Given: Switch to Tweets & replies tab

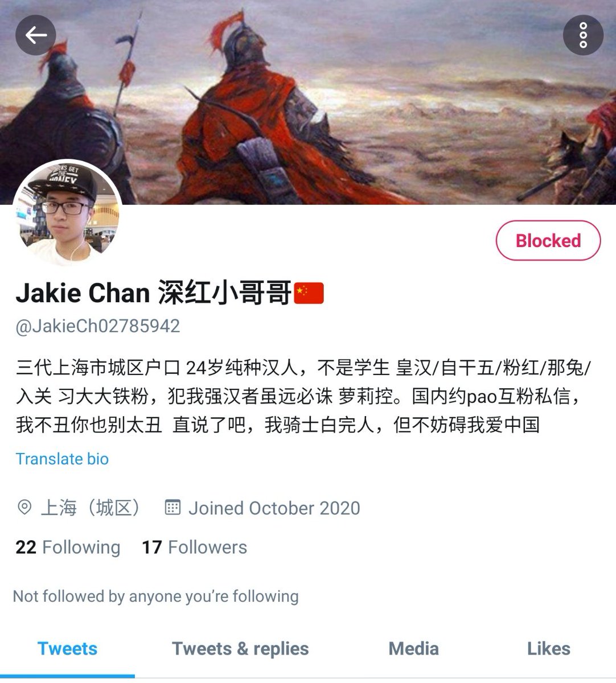Looking at the screenshot, I should coord(240,649).
